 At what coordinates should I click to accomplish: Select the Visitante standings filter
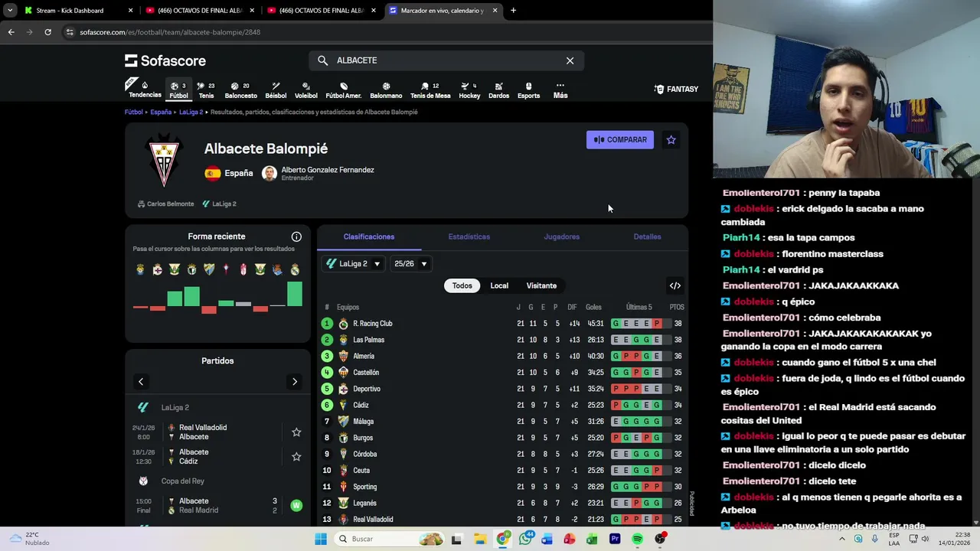click(x=541, y=285)
